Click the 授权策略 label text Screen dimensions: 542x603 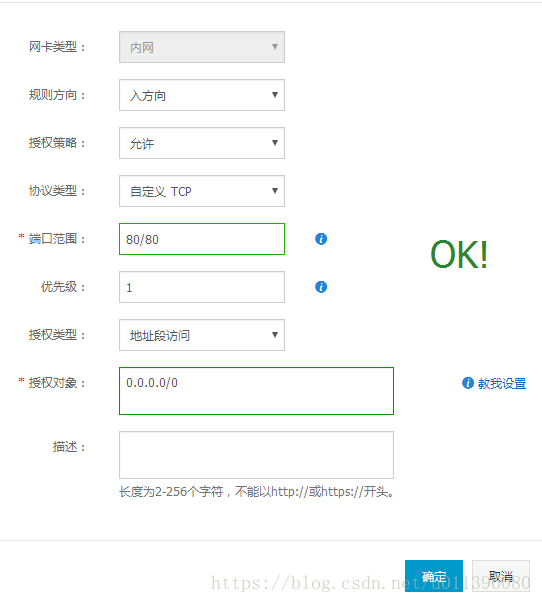(57, 143)
